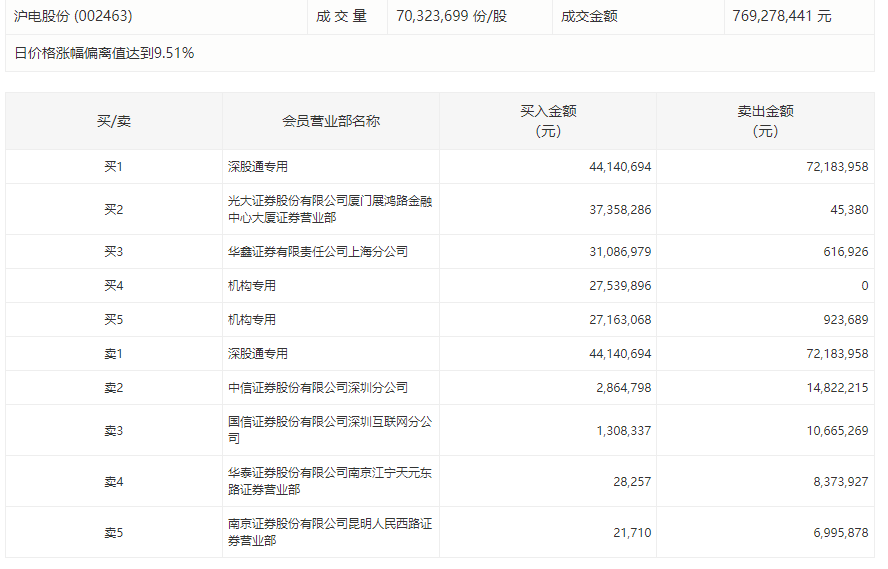The width and height of the screenshot is (888, 569).
Task: Click buy amount 27,539,896
Action: [620, 285]
